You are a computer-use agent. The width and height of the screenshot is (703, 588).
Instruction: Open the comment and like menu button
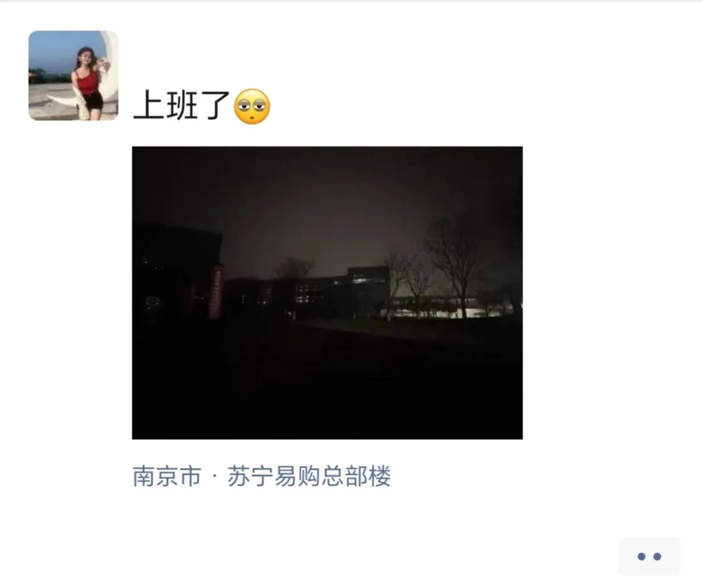coord(649,556)
